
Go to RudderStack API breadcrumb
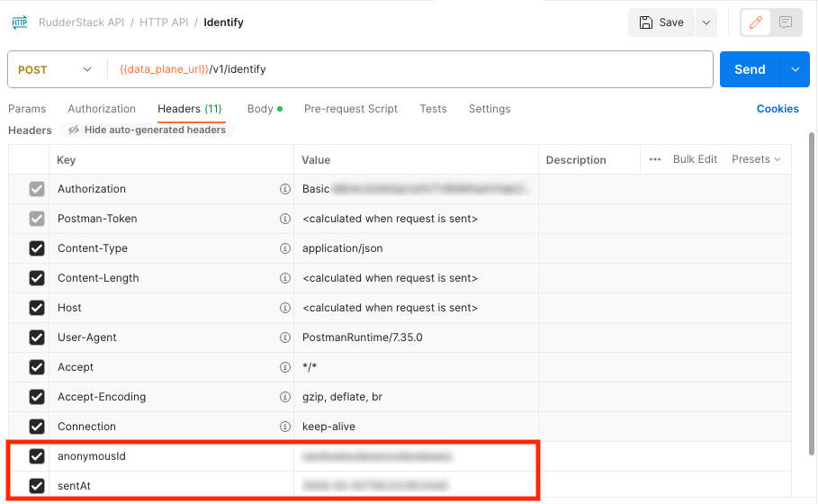[81, 22]
